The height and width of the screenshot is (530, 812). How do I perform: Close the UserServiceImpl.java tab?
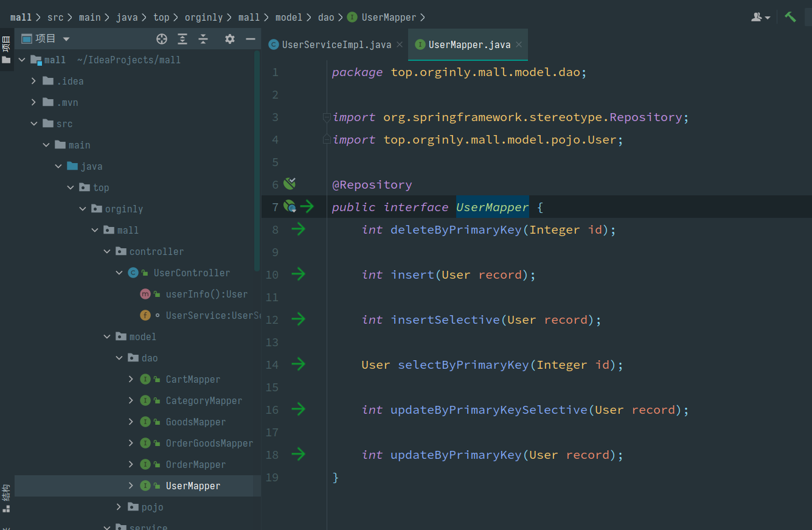(x=400, y=44)
